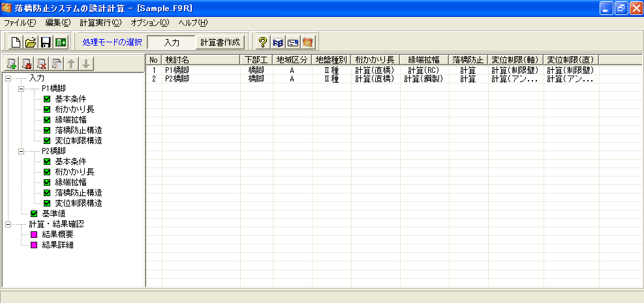
Task: Open the オプション(O) menu
Action: [x=149, y=23]
